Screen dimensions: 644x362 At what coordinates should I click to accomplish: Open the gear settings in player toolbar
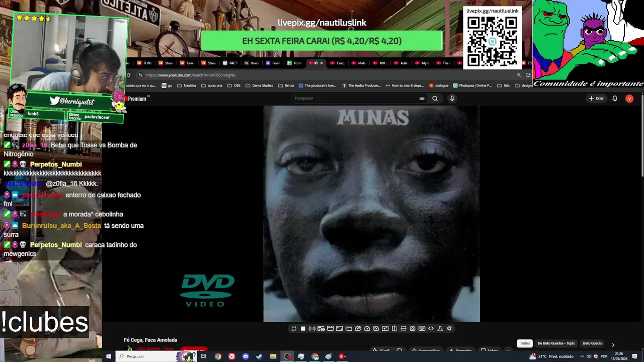click(x=449, y=328)
